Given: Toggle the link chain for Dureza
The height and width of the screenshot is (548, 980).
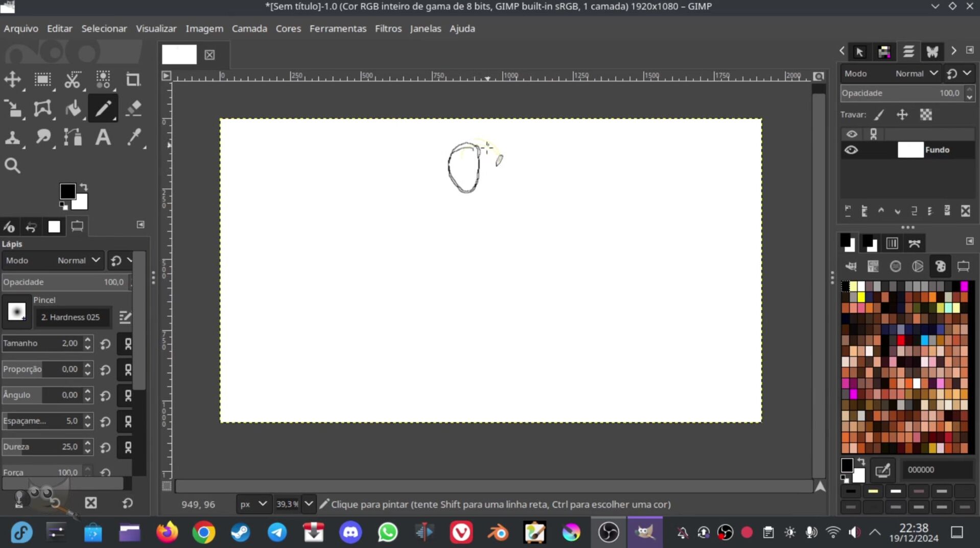Looking at the screenshot, I should [x=128, y=448].
